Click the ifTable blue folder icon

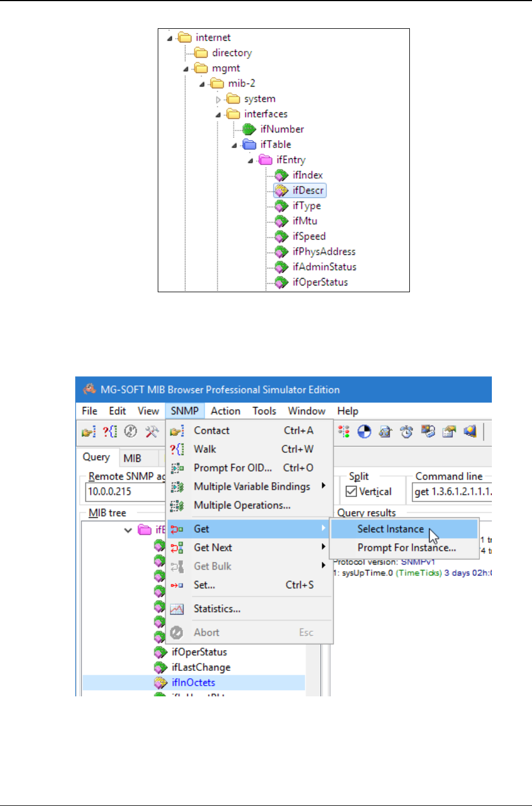pos(249,145)
